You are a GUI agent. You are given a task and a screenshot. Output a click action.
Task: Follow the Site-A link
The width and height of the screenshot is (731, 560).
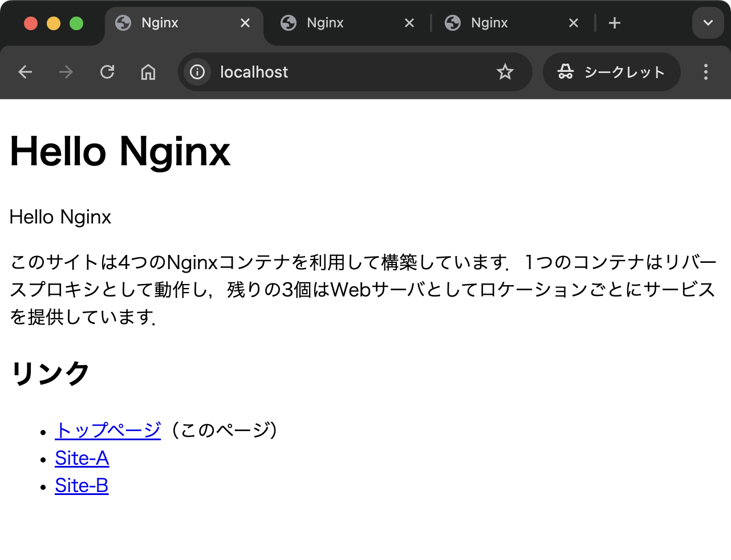coord(82,458)
